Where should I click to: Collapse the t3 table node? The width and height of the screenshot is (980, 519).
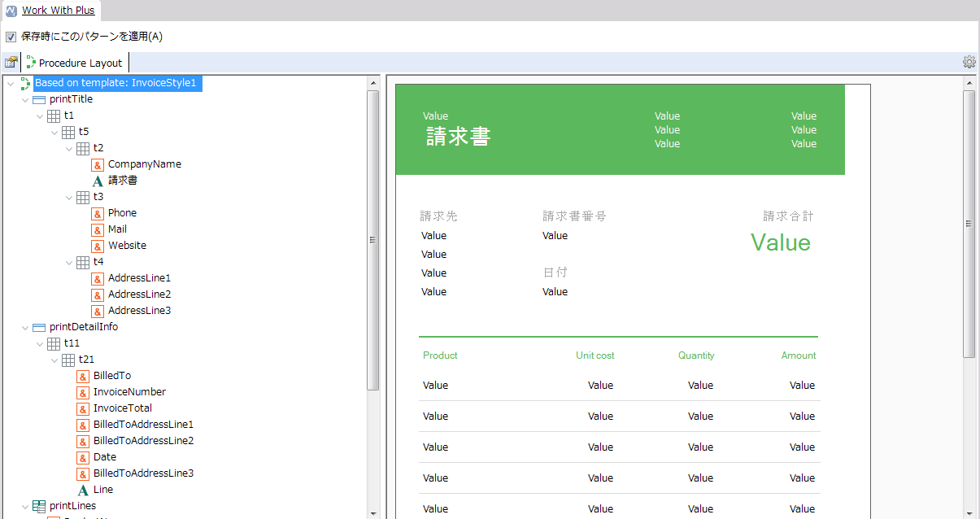point(69,197)
